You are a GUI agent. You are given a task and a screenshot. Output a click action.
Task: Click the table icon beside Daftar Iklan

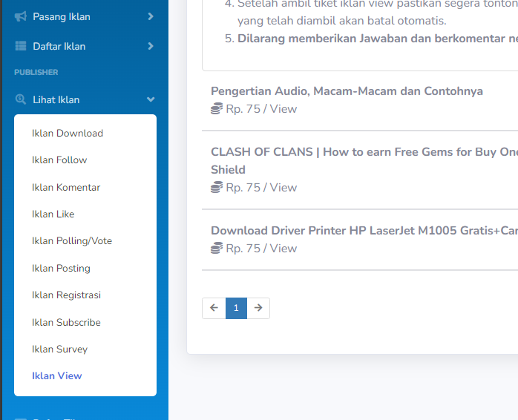click(21, 46)
